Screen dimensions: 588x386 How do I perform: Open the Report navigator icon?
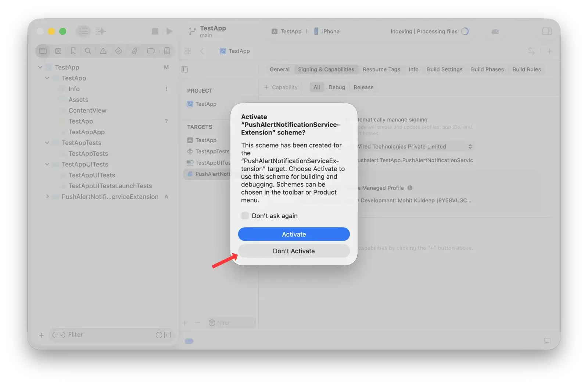167,51
